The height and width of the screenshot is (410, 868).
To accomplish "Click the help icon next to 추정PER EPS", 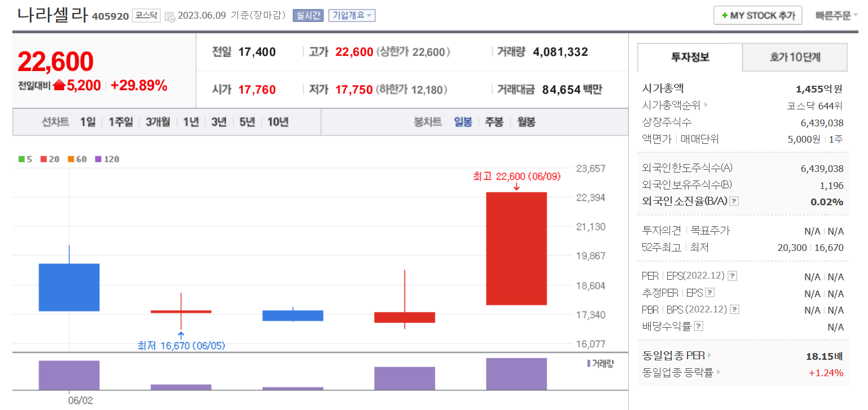I will pyautogui.click(x=710, y=293).
